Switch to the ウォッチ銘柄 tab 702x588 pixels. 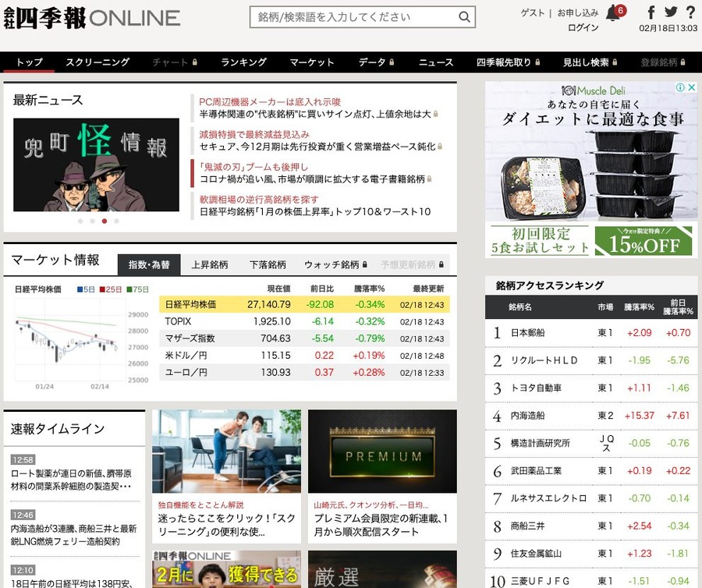335,265
